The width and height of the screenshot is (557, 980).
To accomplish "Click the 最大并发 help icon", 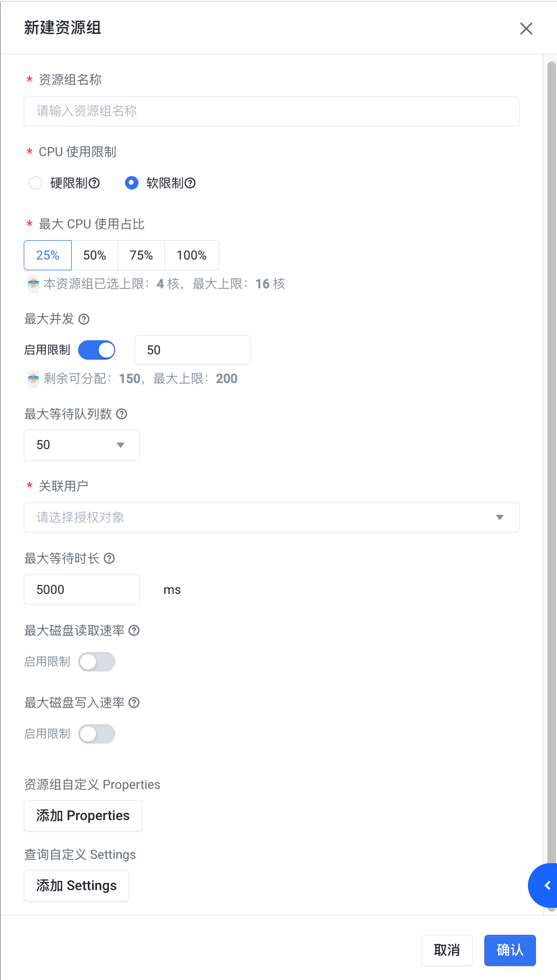I will [x=84, y=319].
